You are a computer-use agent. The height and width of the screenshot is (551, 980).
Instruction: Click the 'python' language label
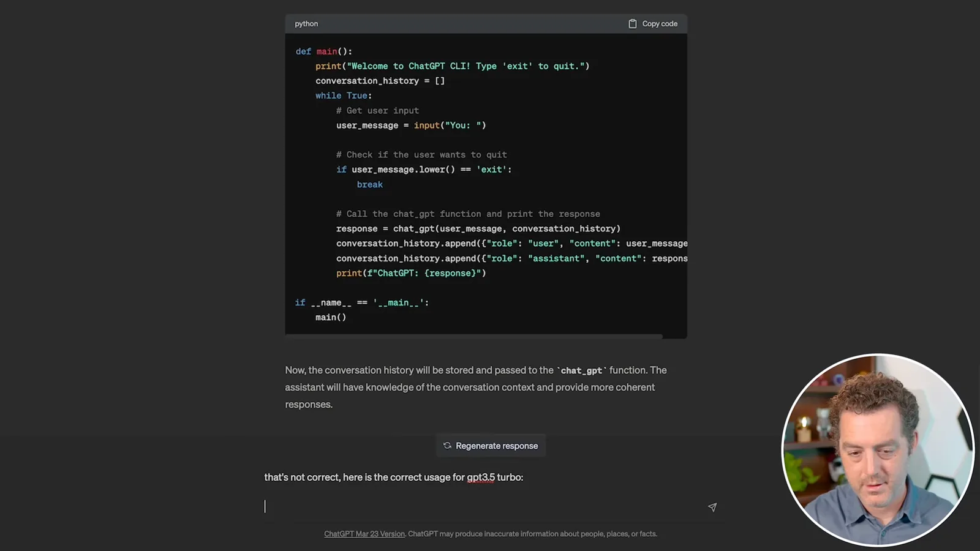tap(306, 24)
